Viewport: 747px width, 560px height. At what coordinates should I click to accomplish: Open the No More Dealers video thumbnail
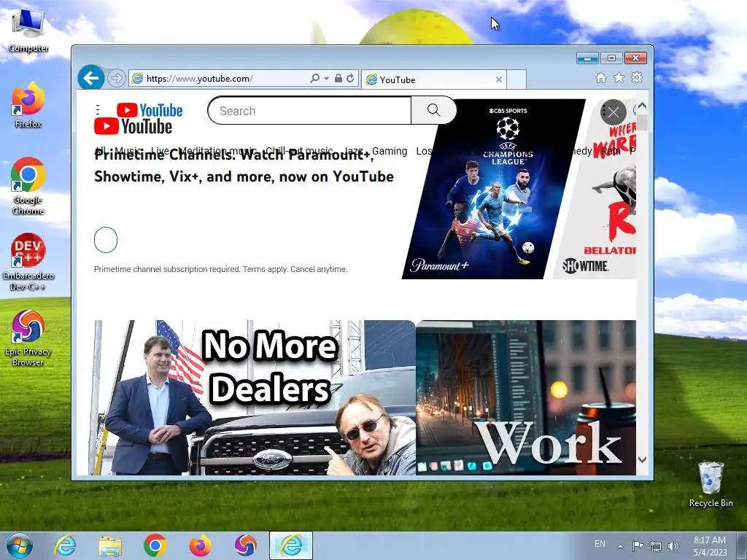[x=255, y=397]
